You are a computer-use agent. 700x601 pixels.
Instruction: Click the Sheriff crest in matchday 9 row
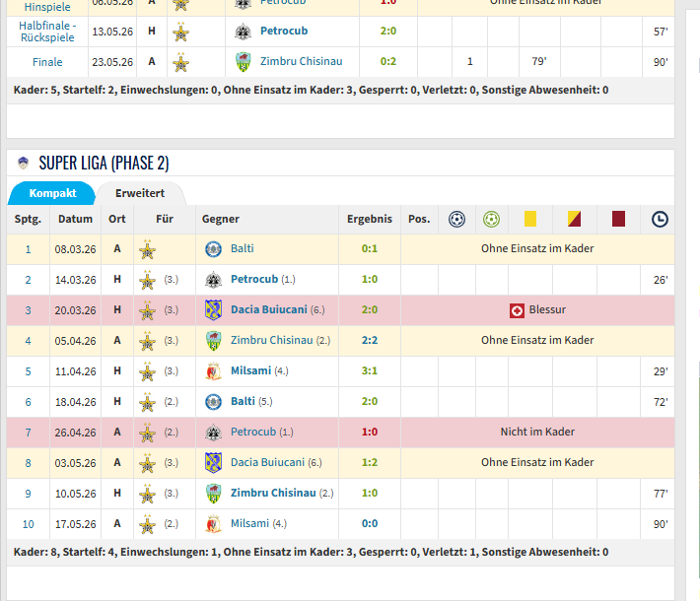[x=147, y=494]
